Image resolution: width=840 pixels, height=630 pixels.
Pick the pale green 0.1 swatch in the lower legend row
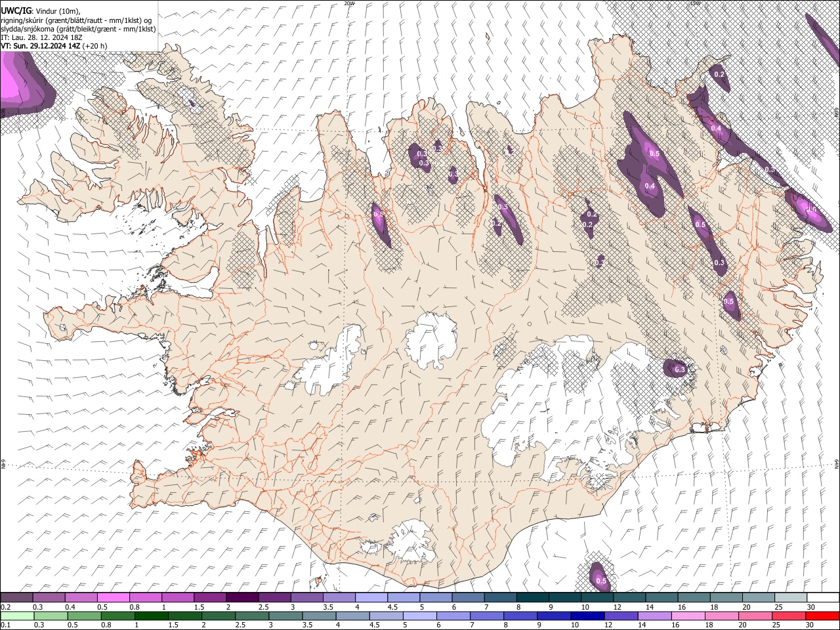[x=17, y=616]
